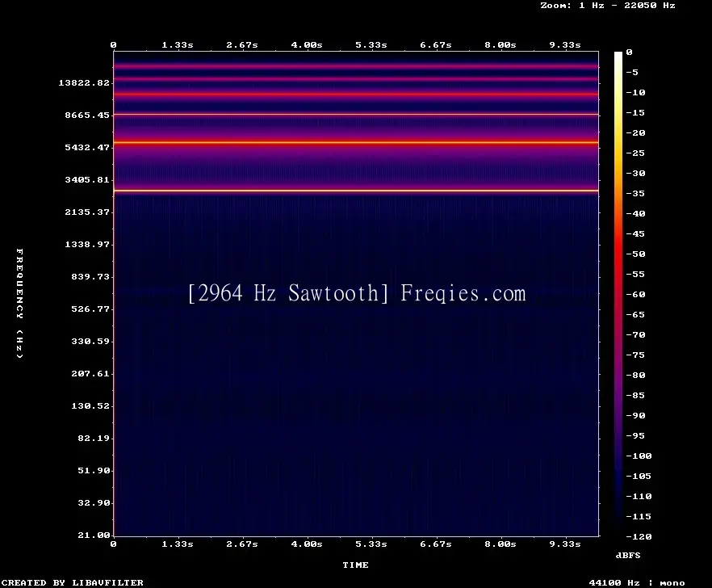The image size is (712, 588).
Task: Click the -20 value on the dBFS scale
Action: click(635, 132)
